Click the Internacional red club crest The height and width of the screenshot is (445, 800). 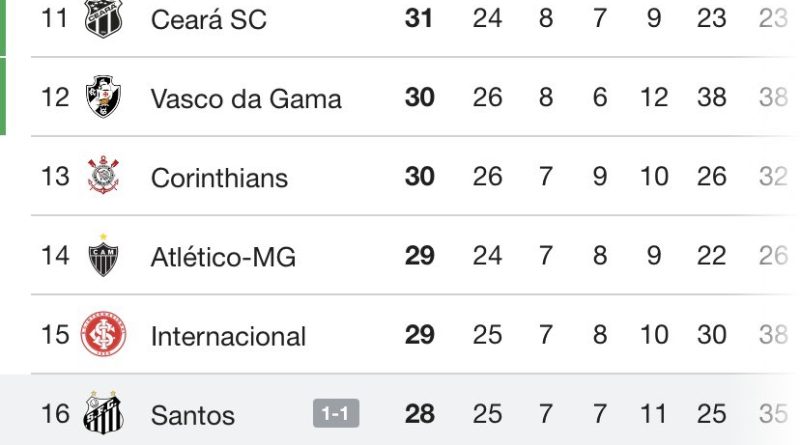103,335
